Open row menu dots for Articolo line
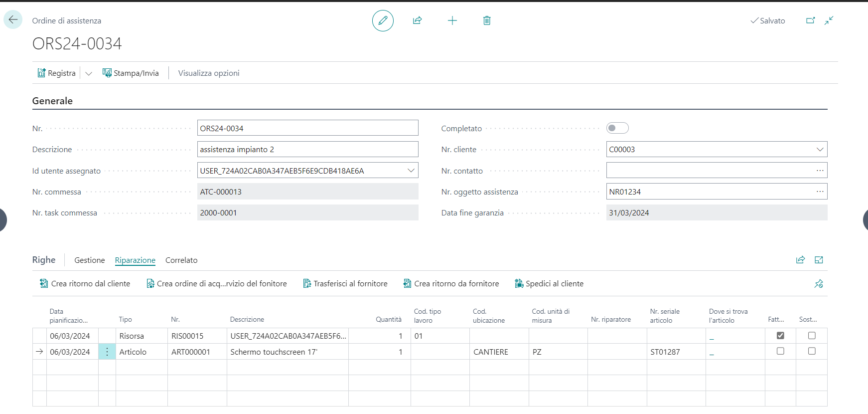The image size is (868, 414). pyautogui.click(x=107, y=352)
